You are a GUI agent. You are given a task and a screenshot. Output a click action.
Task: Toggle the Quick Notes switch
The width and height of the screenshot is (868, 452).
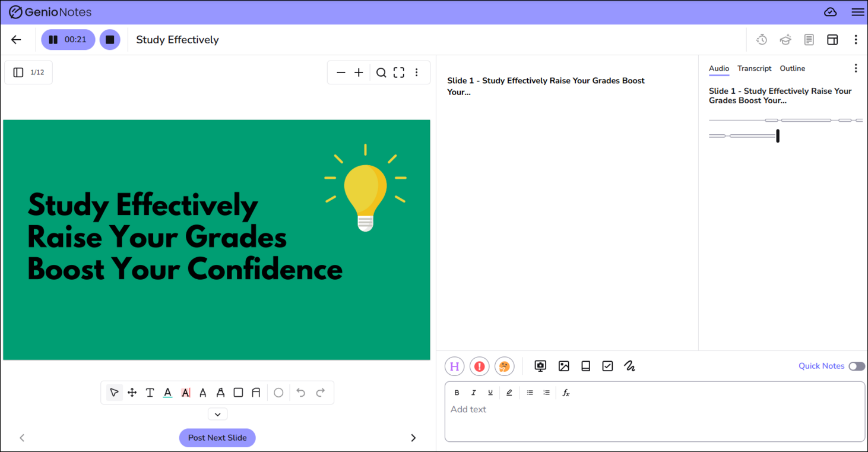[x=856, y=366]
